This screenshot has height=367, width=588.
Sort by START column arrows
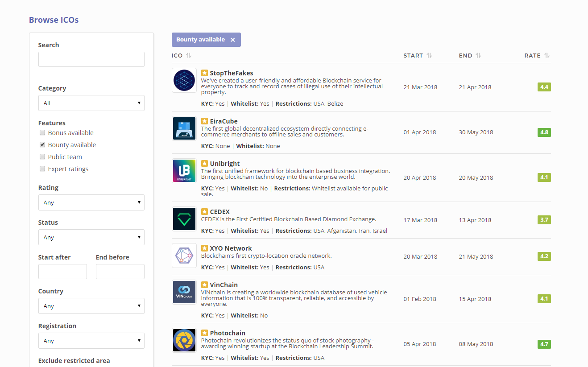tap(429, 55)
